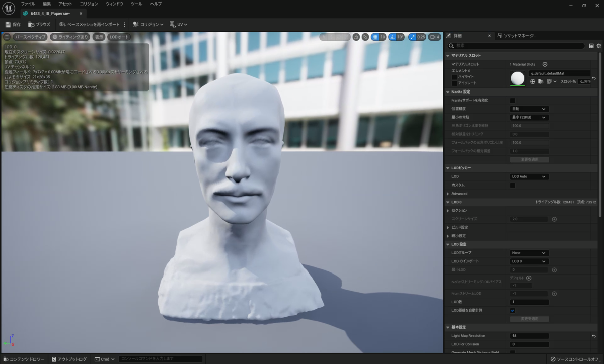Screen dimensions: 604x364
Task: Open LODのインポート dropdown LOD 0
Action: tap(529, 261)
